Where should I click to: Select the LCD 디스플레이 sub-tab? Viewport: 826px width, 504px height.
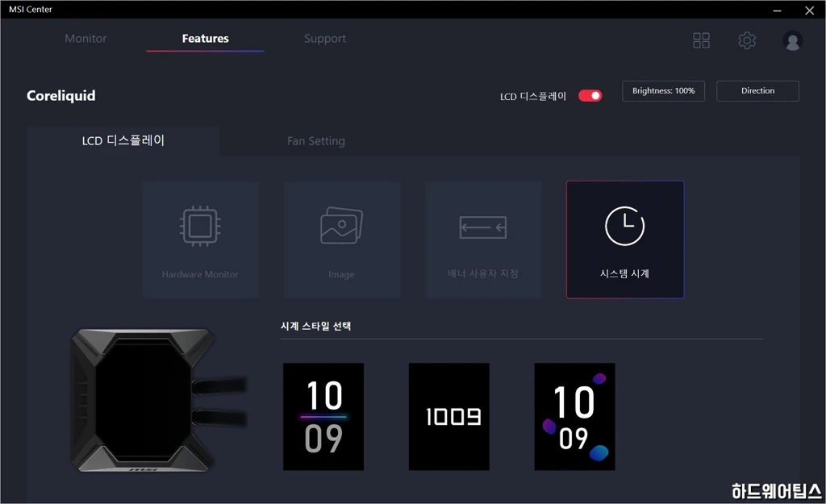(x=123, y=140)
